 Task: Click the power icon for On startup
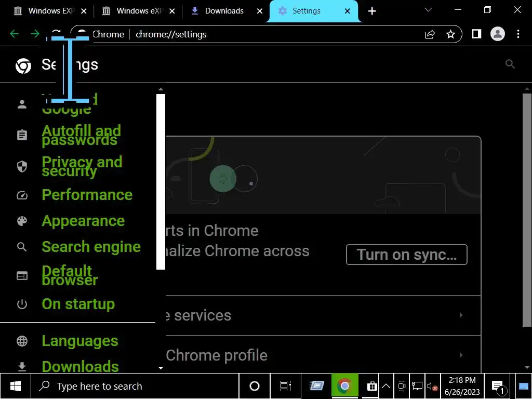pos(22,304)
